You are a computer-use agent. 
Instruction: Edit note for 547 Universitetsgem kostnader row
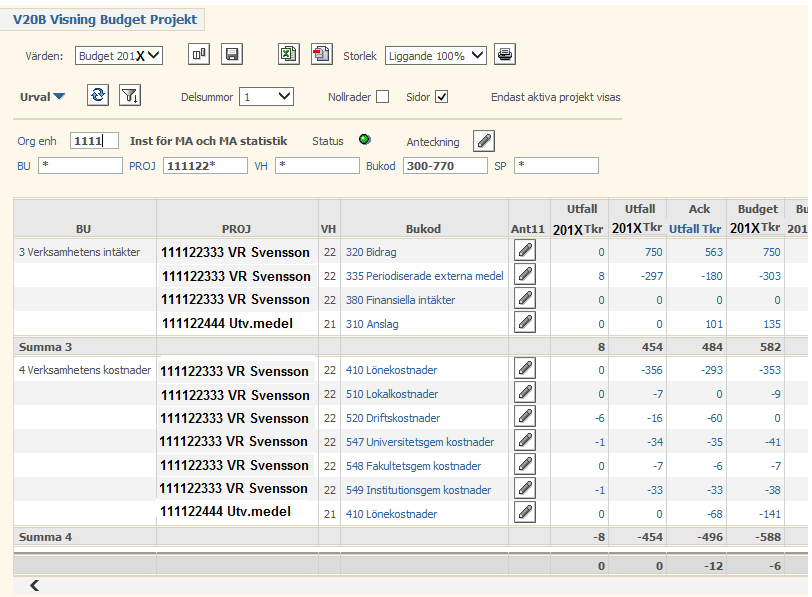pyautogui.click(x=525, y=441)
